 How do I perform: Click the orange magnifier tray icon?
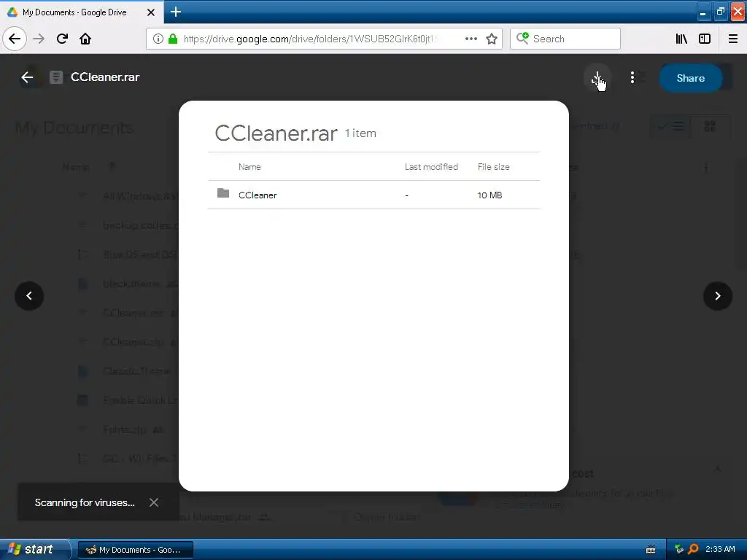point(693,549)
